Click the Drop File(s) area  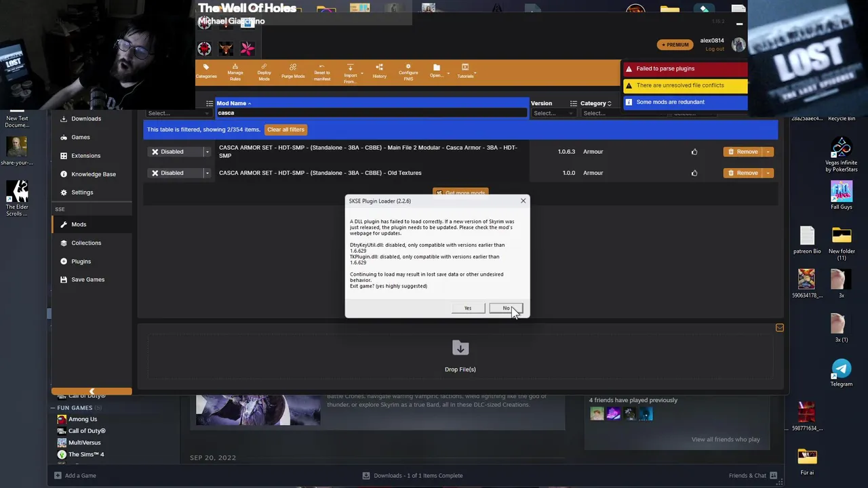[x=460, y=356]
